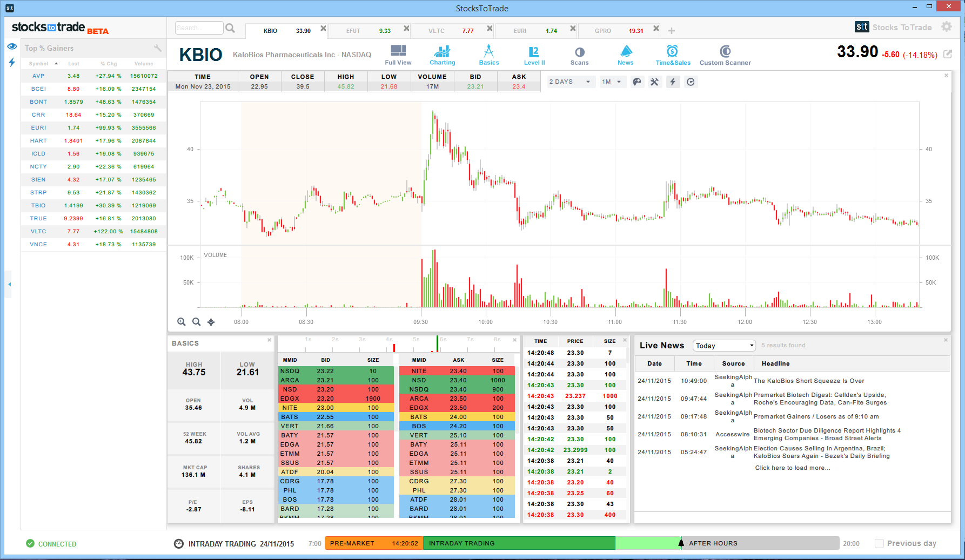Open the Scans module
The image size is (965, 560).
[579, 55]
